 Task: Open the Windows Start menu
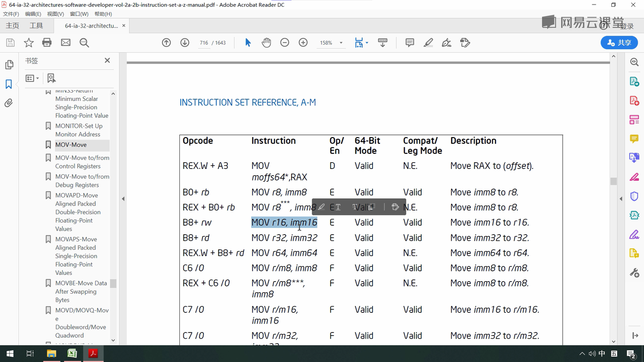10,354
